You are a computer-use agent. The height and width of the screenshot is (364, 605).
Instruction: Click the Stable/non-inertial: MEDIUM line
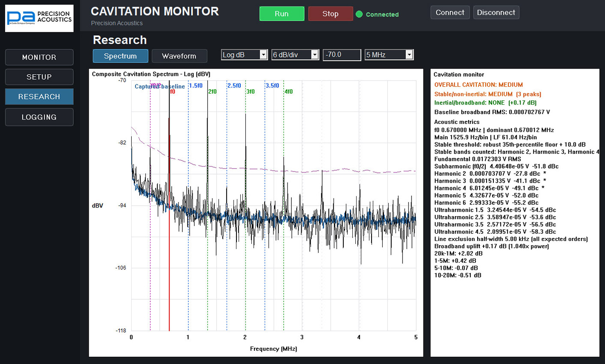coord(488,94)
